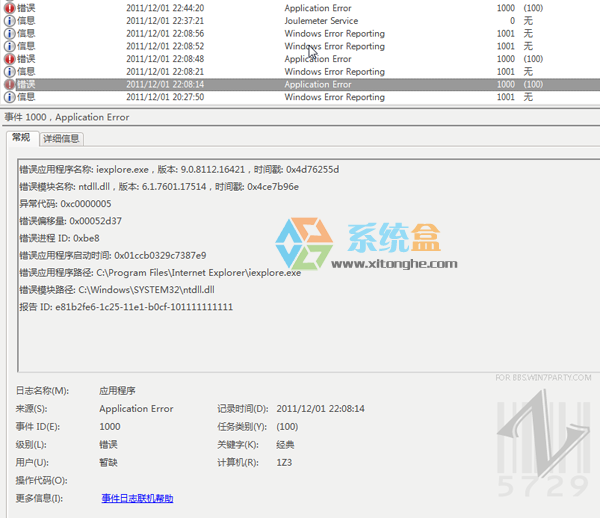Screen dimensions: 600x518
Task: Select timestamp 2011/12/01 22:08:52
Action: 165,46
